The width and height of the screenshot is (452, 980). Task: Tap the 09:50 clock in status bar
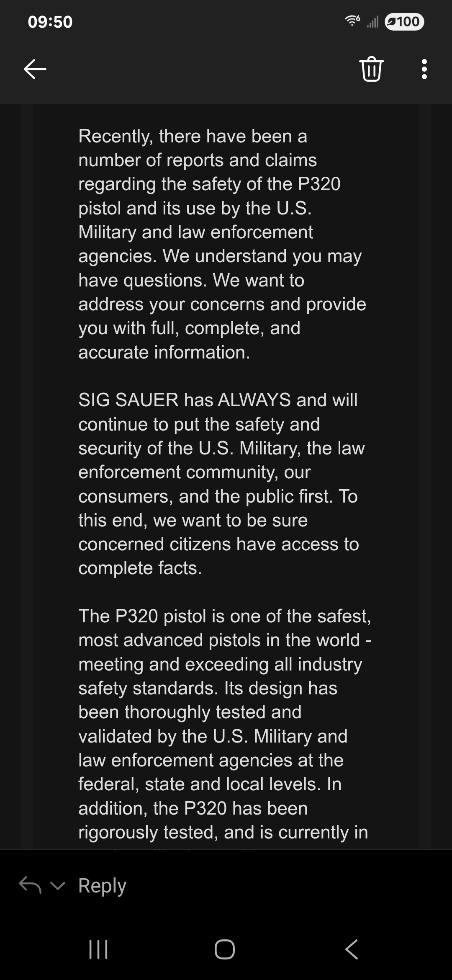(x=50, y=22)
